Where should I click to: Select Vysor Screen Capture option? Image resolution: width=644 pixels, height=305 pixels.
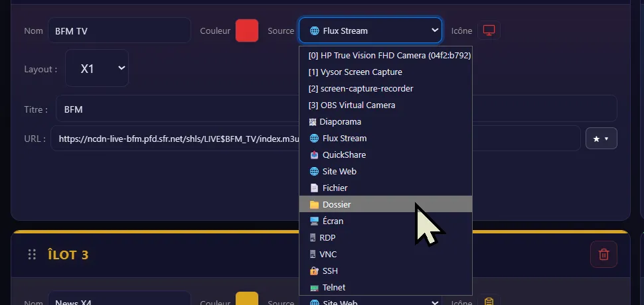(386, 72)
